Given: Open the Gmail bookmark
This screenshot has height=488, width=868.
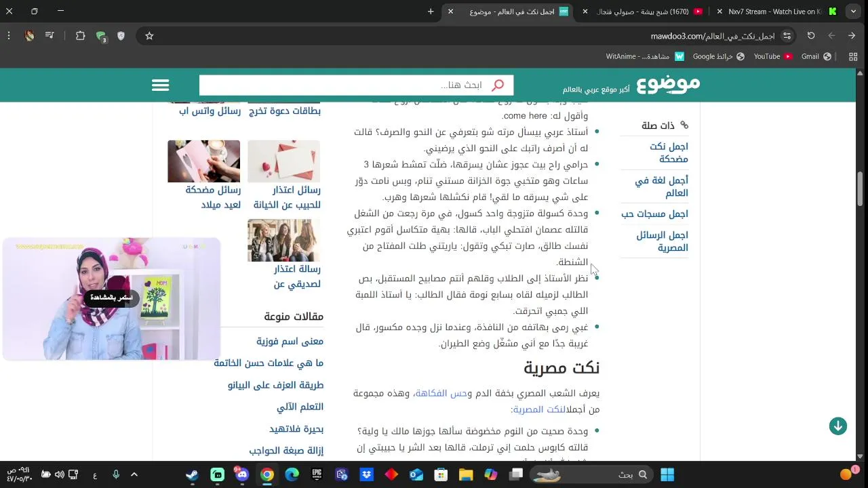Looking at the screenshot, I should click(x=816, y=57).
